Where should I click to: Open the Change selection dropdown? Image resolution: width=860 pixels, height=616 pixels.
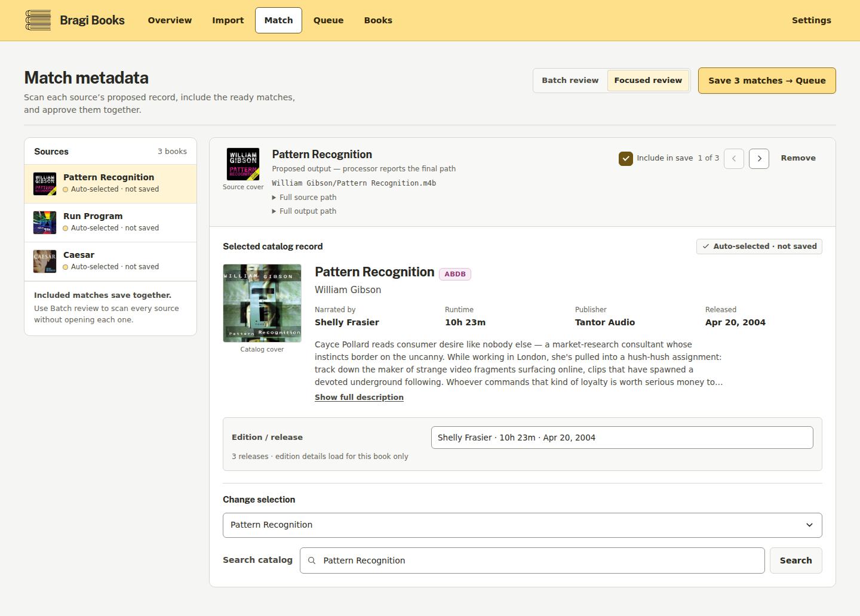click(522, 525)
